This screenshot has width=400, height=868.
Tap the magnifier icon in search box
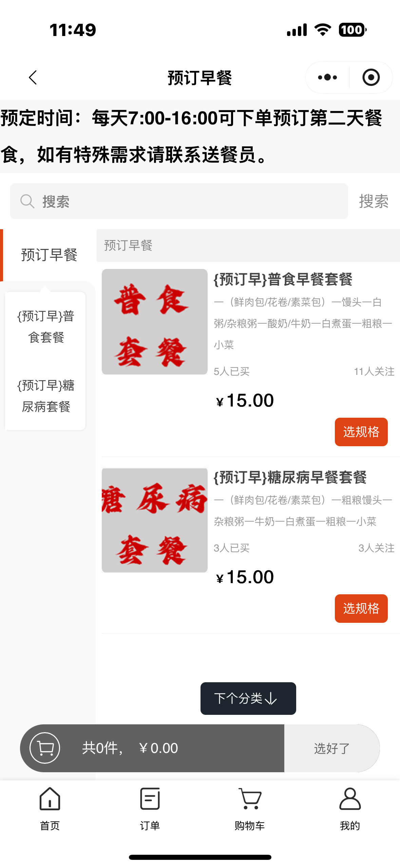27,201
